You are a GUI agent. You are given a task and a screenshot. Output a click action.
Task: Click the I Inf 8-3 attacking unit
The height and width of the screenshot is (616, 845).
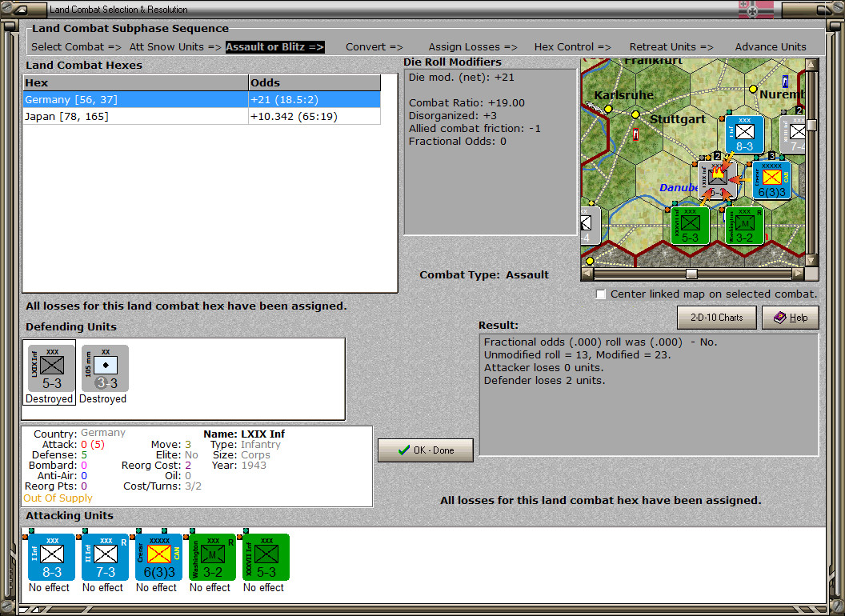pyautogui.click(x=52, y=557)
